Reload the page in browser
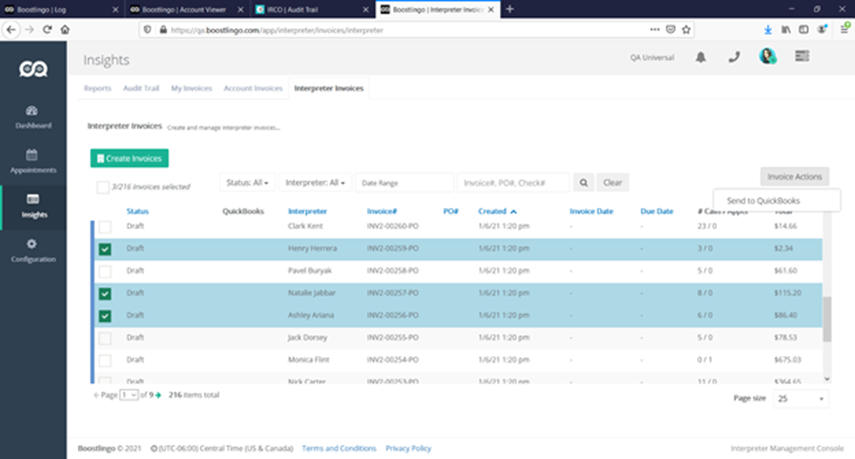Image resolution: width=855 pixels, height=459 pixels. pyautogui.click(x=46, y=30)
